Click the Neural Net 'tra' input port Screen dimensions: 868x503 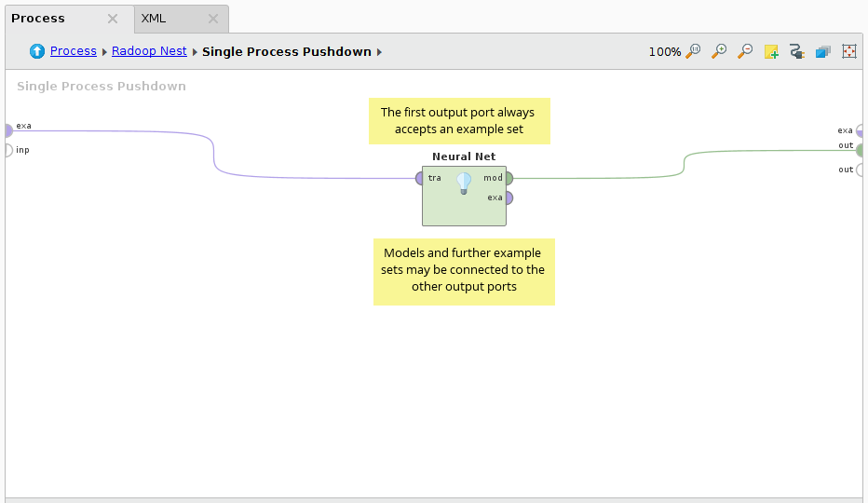(420, 178)
